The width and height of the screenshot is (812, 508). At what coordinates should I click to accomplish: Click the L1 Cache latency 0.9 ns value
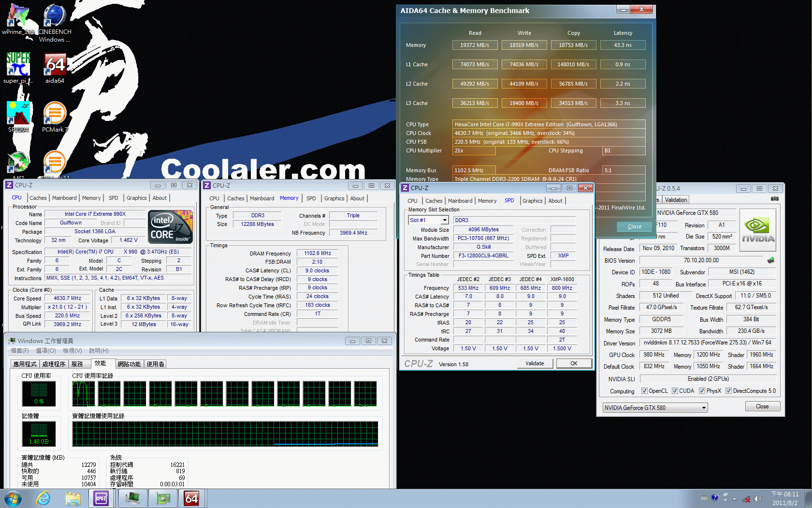623,64
